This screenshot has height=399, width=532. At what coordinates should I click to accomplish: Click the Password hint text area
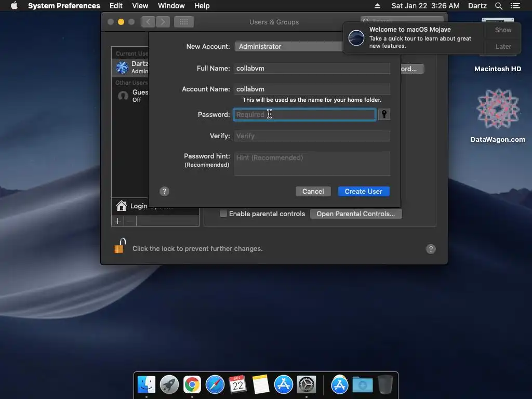tap(312, 164)
